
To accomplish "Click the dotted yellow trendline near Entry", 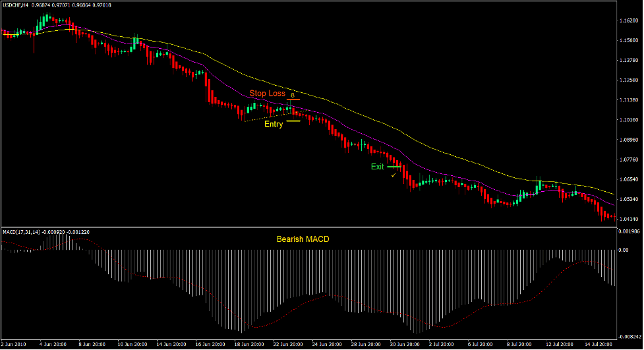I will coord(264,116).
